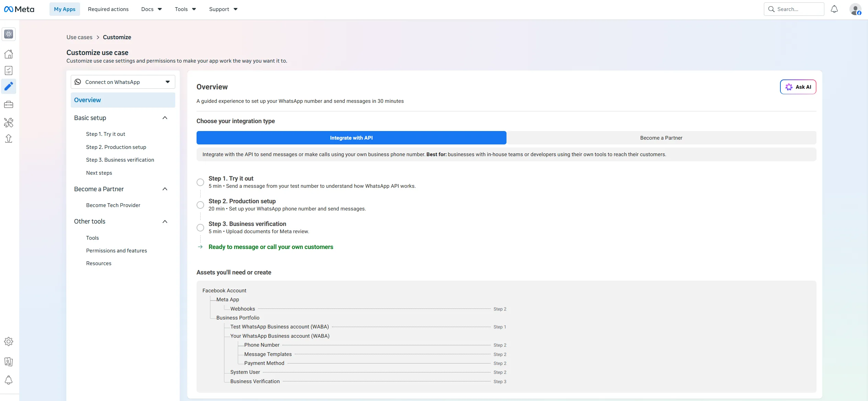
Task: Open the user profile avatar menu
Action: (x=855, y=9)
